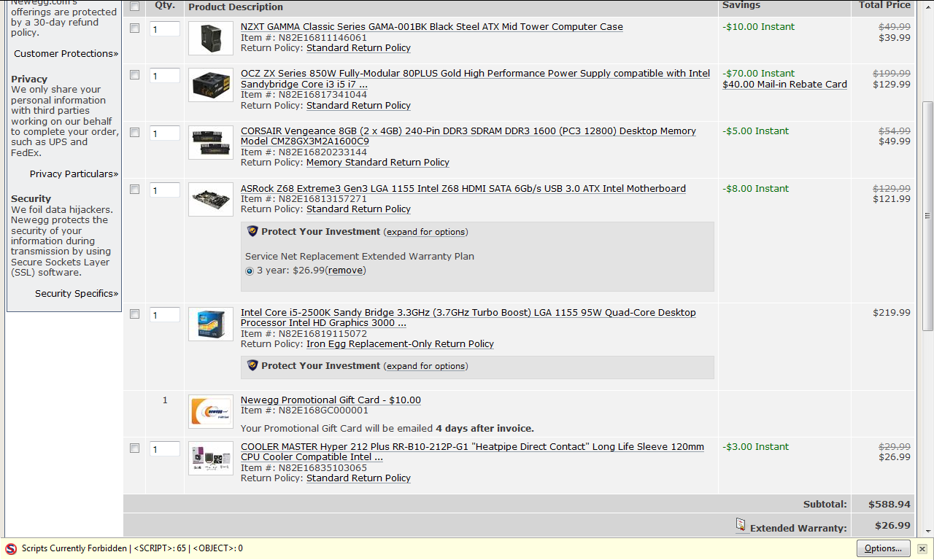Click the Item # N82E16819115072 text
Image resolution: width=934 pixels, height=560 pixels.
tap(304, 334)
